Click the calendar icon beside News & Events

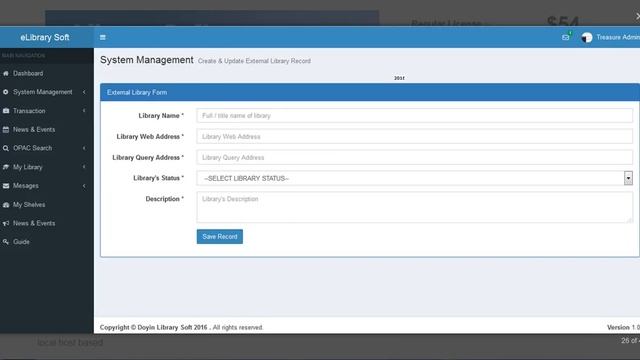point(6,130)
